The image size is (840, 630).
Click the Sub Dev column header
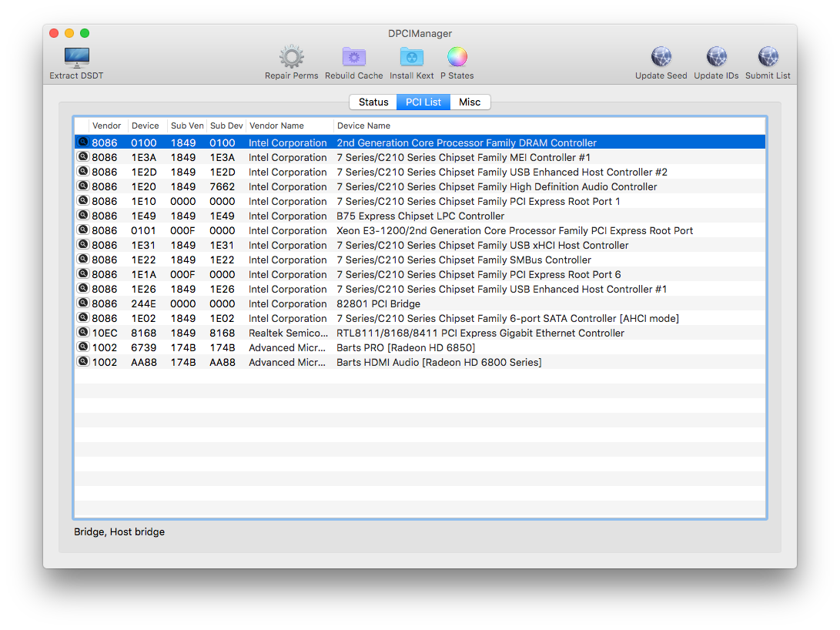pos(226,126)
